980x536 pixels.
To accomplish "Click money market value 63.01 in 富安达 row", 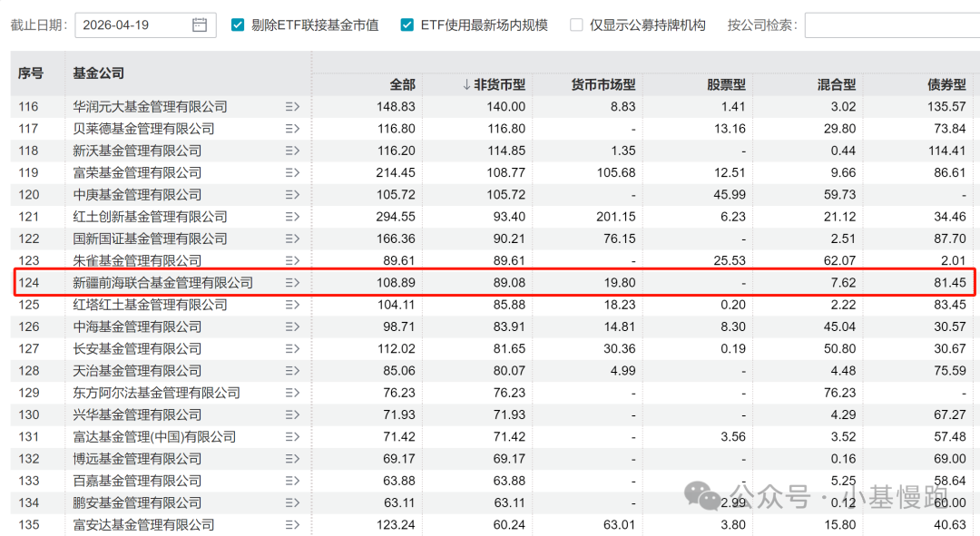I will 620,525.
